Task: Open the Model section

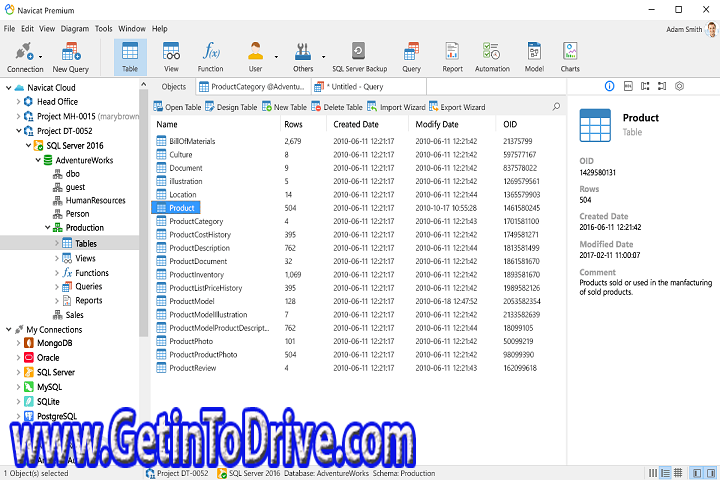Action: coord(534,57)
